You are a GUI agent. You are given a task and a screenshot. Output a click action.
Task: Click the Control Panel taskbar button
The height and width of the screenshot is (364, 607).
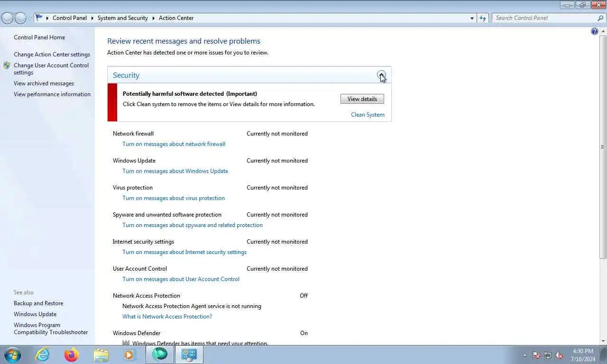tap(189, 355)
